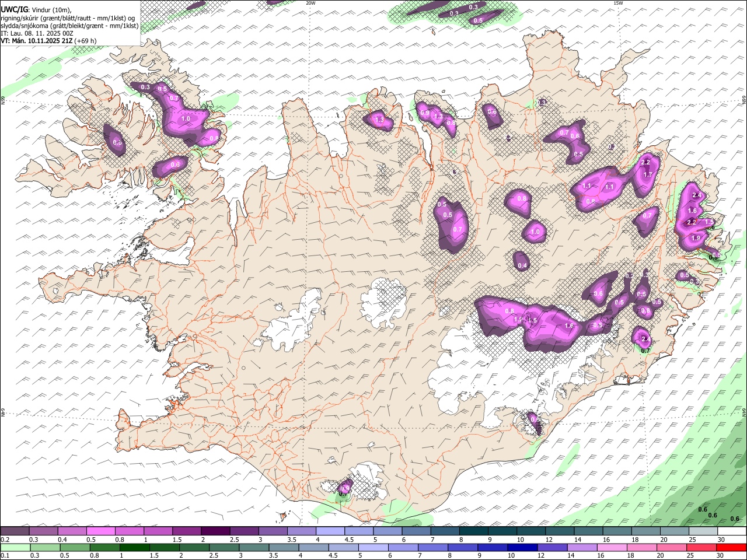Image resolution: width=747 pixels, height=560 pixels.
Task: Pick the white swatch after the upper 30 label
Action: (732, 531)
